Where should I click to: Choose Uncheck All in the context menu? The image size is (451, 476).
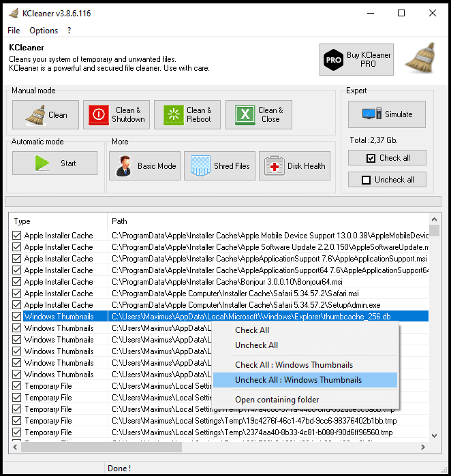[x=256, y=345]
